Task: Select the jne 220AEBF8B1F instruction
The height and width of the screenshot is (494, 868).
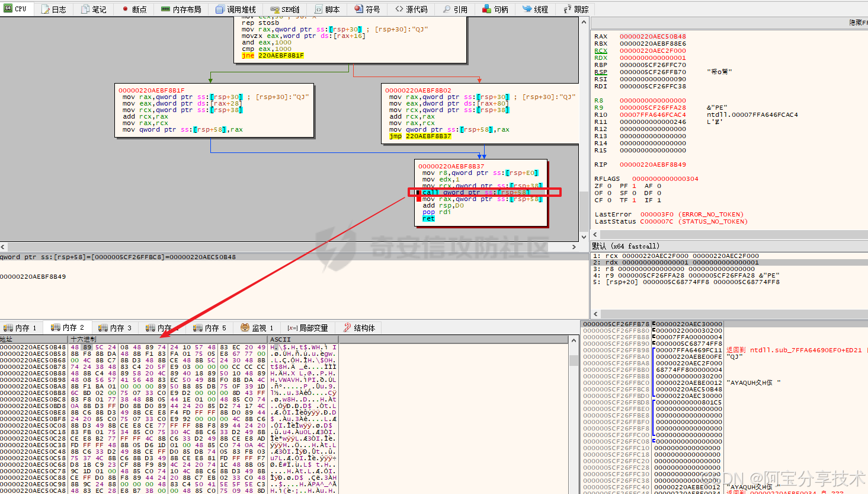Action: click(273, 55)
